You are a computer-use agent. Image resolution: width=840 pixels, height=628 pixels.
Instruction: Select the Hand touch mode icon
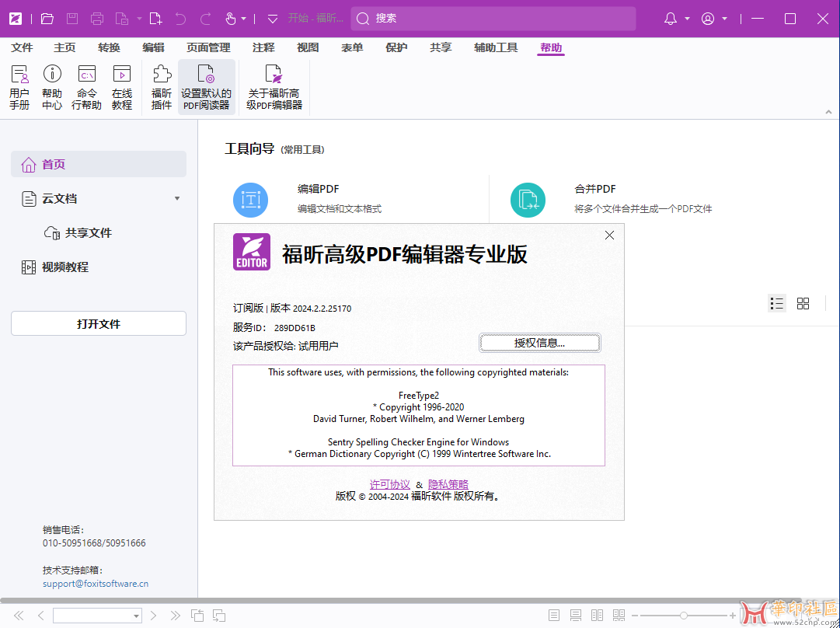230,19
